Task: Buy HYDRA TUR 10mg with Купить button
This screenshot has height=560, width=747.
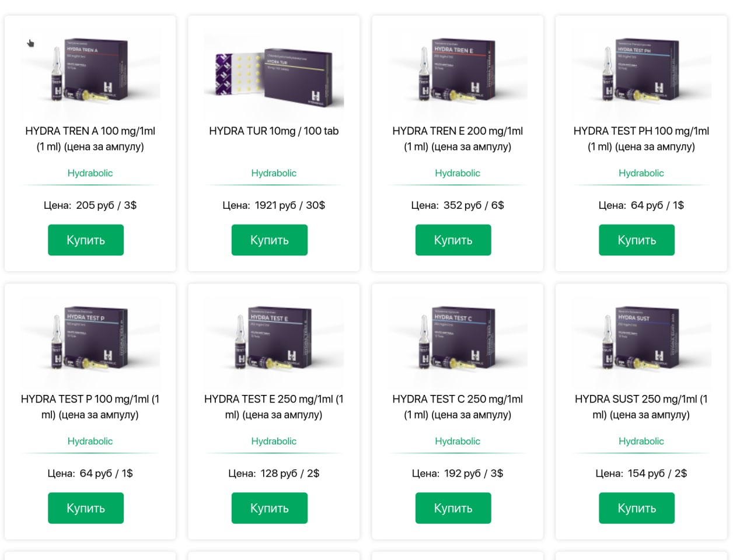Action: pyautogui.click(x=269, y=240)
